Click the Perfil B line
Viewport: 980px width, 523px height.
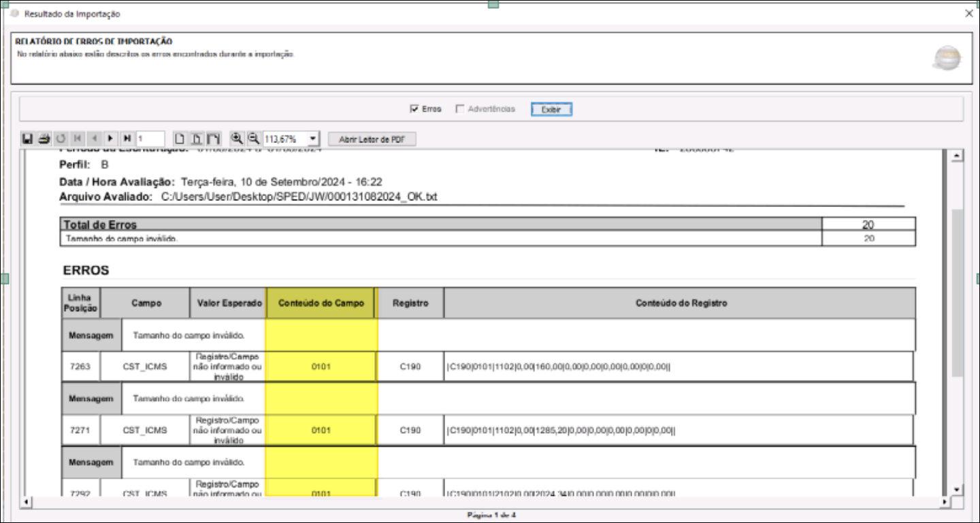(84, 165)
